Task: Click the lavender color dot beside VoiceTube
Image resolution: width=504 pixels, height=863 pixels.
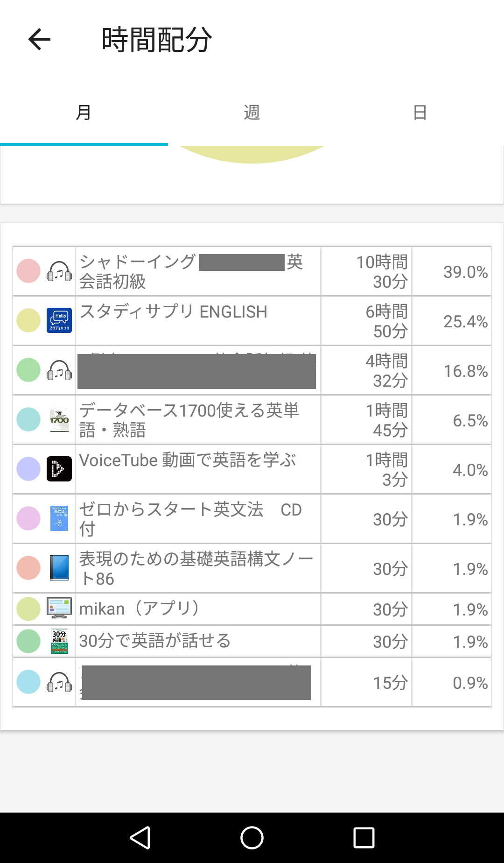Action: click(28, 469)
